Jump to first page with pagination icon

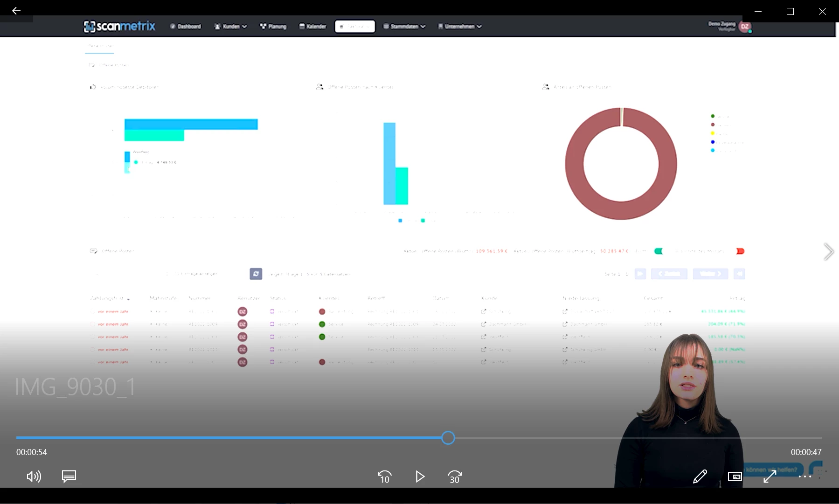[x=640, y=274]
